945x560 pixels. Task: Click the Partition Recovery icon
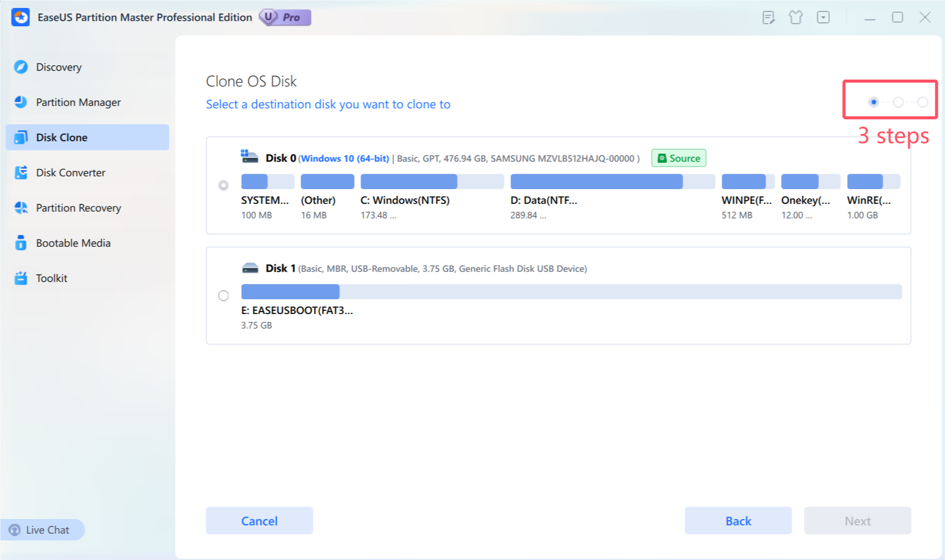tap(21, 207)
